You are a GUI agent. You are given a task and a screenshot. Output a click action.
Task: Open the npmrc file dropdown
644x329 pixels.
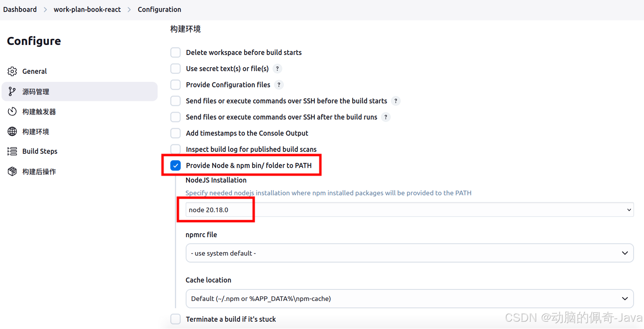point(409,253)
